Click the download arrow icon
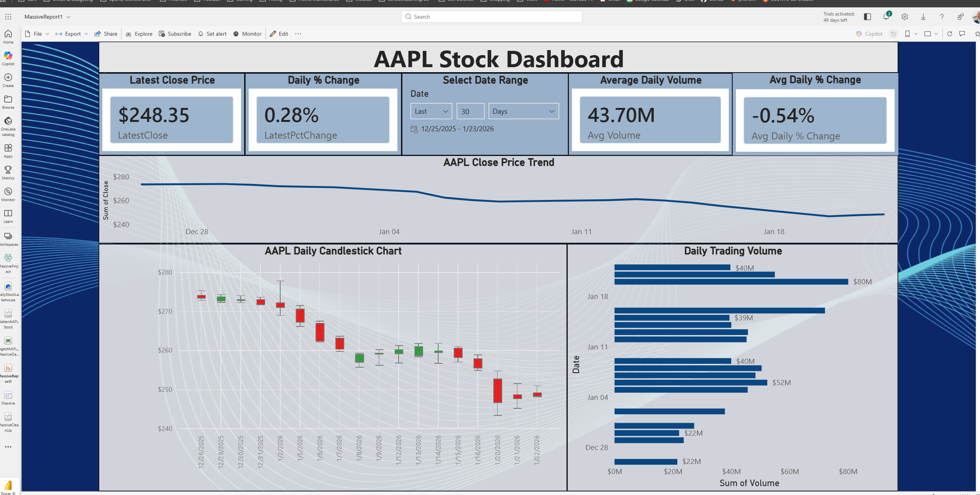This screenshot has width=980, height=495. click(923, 17)
